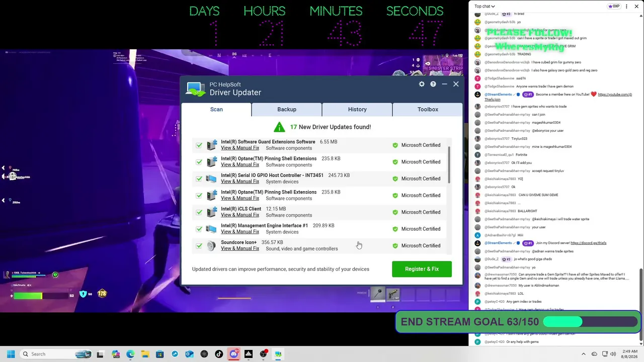644x362 pixels.
Task: Launch Microsoft Edge from the taskbar
Action: coord(130,354)
